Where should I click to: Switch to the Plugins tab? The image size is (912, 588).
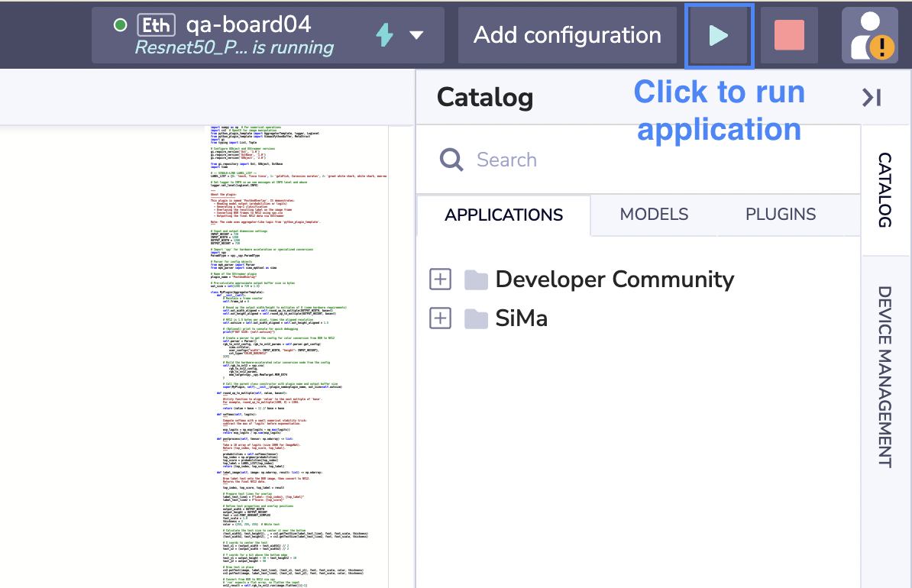point(780,215)
